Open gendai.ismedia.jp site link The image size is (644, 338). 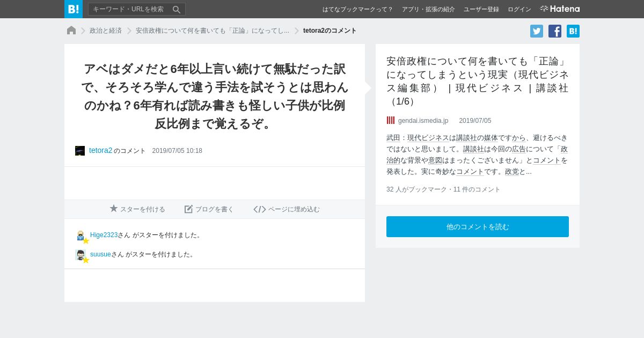coord(423,121)
